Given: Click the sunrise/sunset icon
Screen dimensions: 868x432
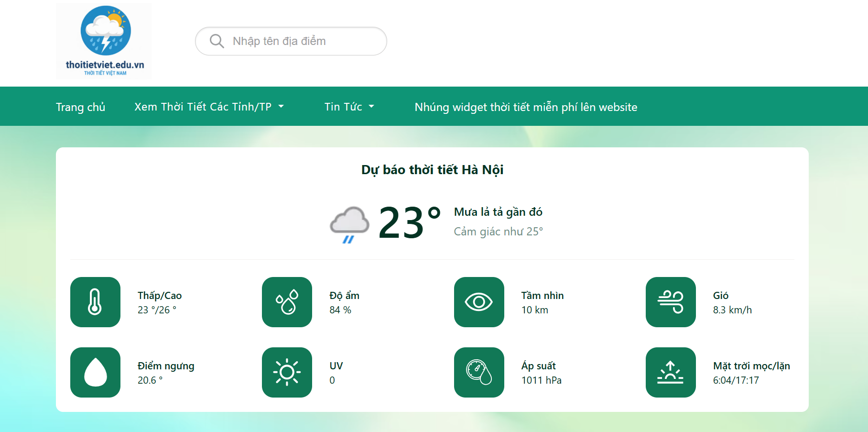Looking at the screenshot, I should [x=671, y=372].
